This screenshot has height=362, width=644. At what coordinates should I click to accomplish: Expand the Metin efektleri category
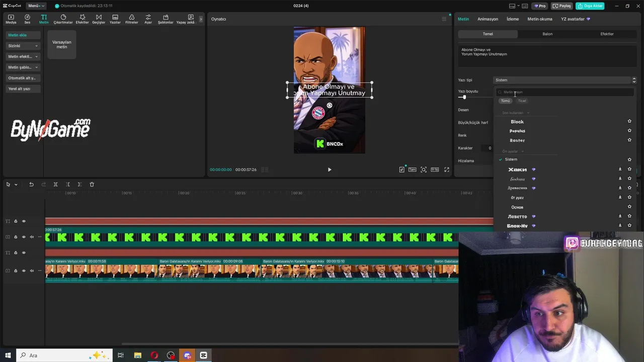[23, 56]
